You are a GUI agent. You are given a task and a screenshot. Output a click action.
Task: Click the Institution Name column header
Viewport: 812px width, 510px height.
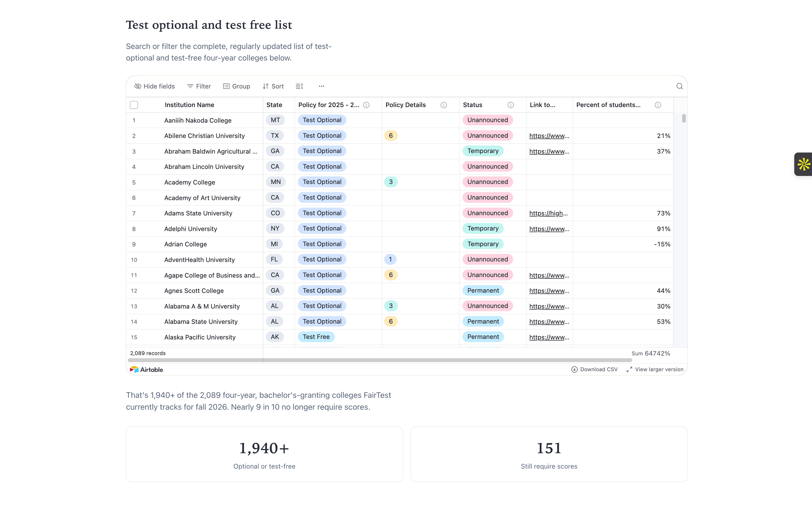pyautogui.click(x=189, y=105)
